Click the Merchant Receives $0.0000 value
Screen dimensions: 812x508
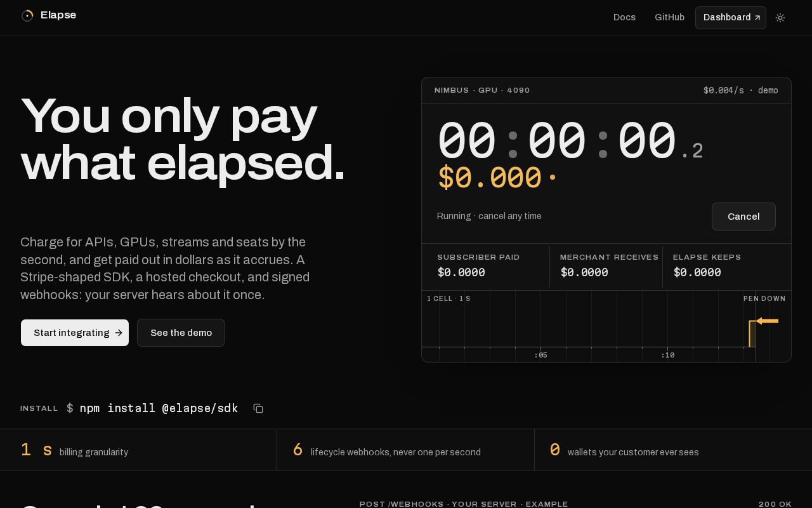584,272
